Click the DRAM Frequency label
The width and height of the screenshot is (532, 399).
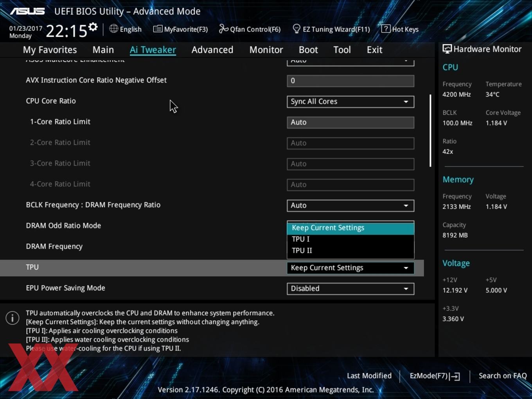tap(54, 246)
